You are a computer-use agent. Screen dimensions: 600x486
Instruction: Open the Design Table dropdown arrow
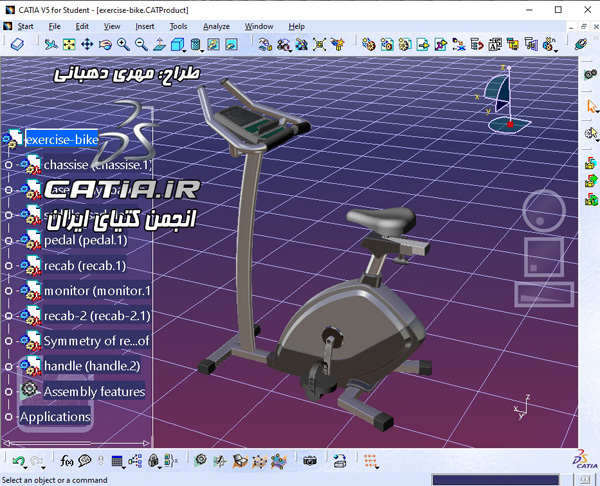(x=124, y=467)
